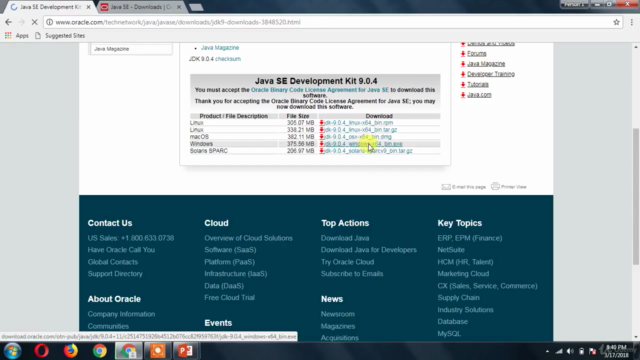Click the volume speaker tray icon
The image size is (640, 360).
tap(570, 351)
